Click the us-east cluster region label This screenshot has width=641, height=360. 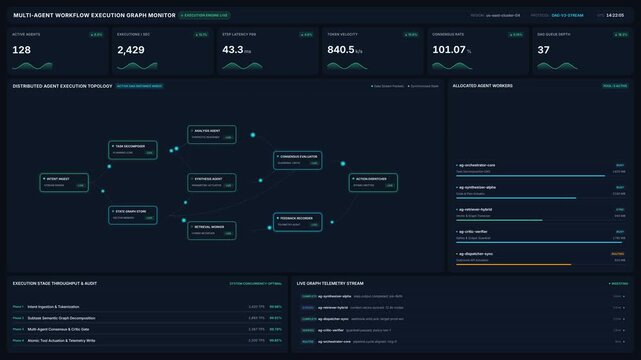(503, 16)
